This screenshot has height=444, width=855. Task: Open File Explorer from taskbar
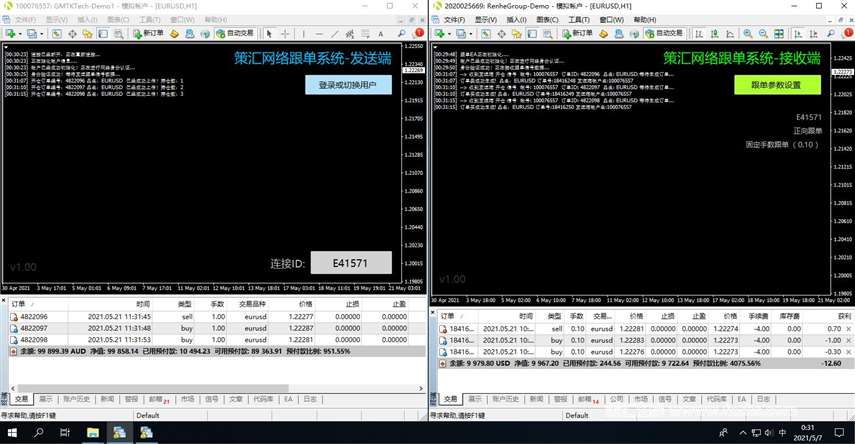(93, 433)
